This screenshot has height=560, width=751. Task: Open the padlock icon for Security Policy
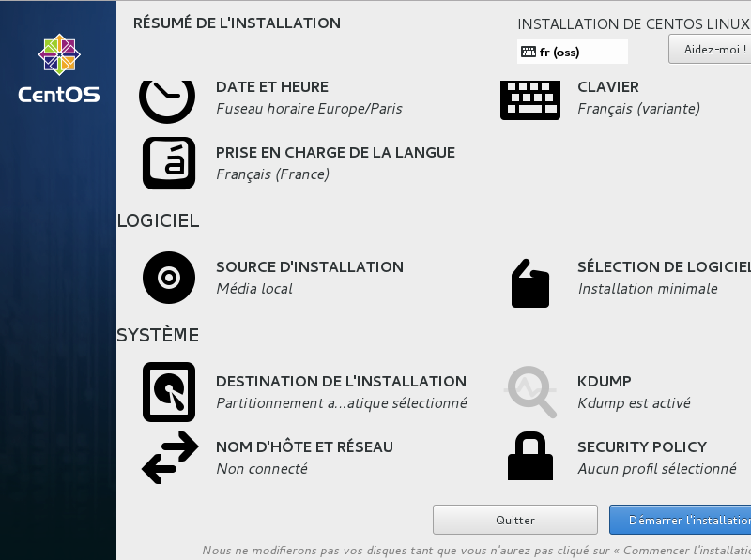[x=530, y=457]
